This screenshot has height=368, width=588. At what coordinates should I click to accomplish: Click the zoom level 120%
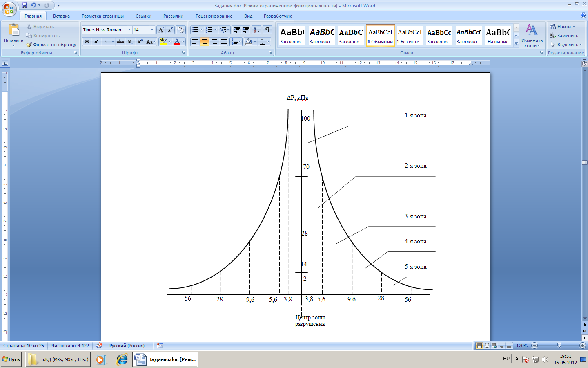(522, 346)
